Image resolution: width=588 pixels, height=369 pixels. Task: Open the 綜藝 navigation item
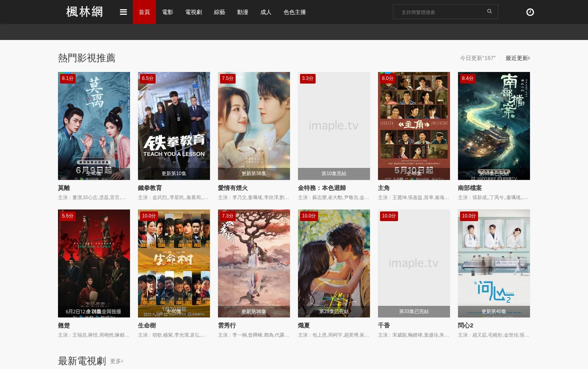click(220, 12)
